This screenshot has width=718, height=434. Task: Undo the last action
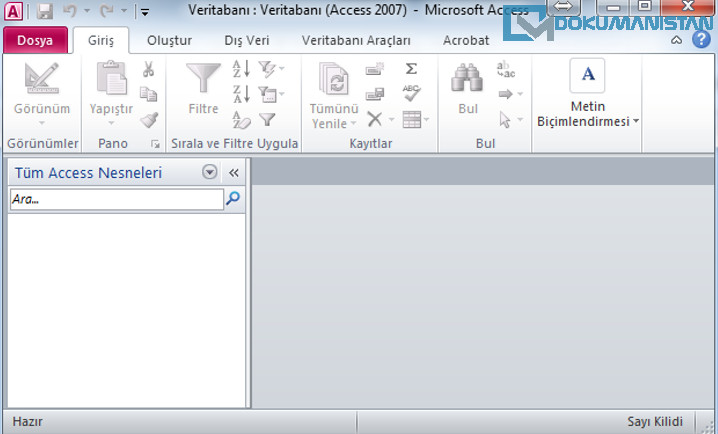(x=70, y=11)
